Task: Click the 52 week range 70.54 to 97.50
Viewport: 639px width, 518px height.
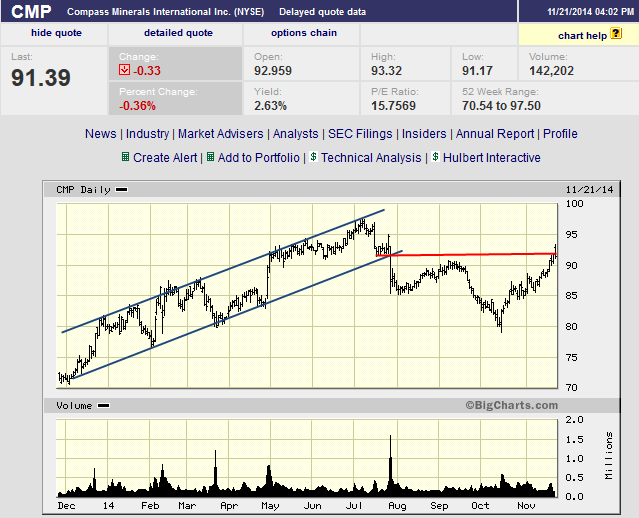Action: [x=501, y=106]
